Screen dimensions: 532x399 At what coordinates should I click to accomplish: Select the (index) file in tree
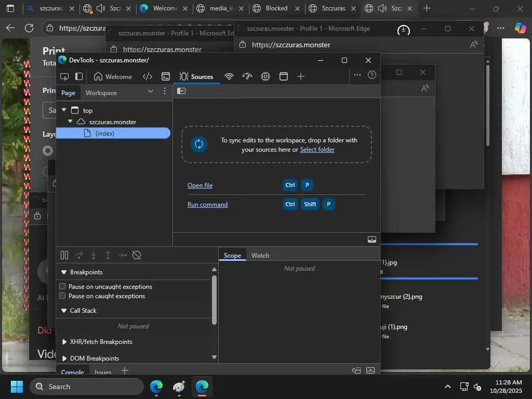point(105,134)
